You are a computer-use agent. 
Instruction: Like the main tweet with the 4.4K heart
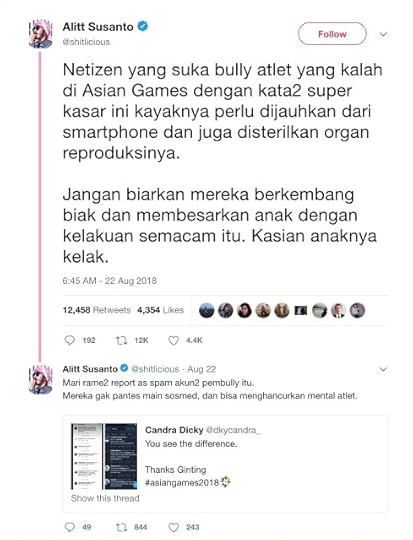(173, 341)
